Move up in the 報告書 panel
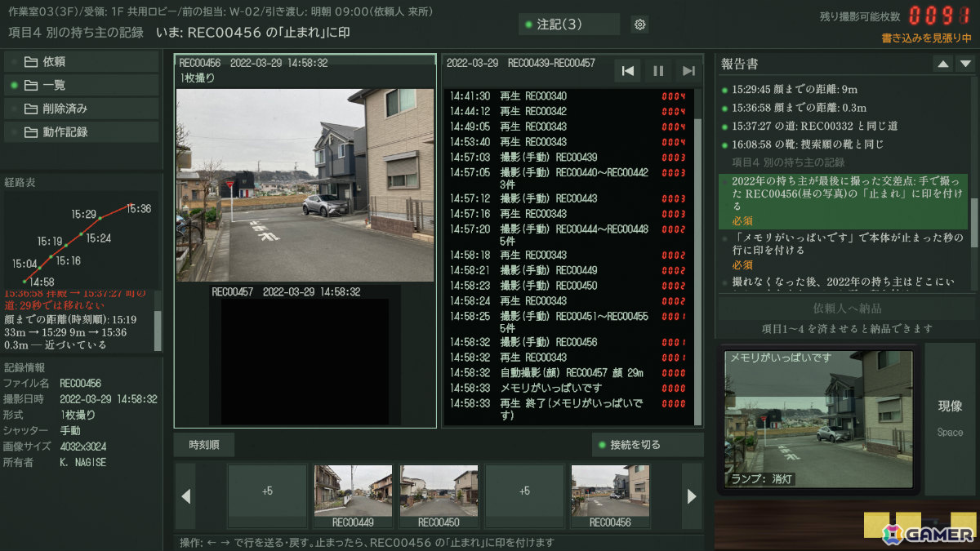The image size is (980, 551). 943,64
